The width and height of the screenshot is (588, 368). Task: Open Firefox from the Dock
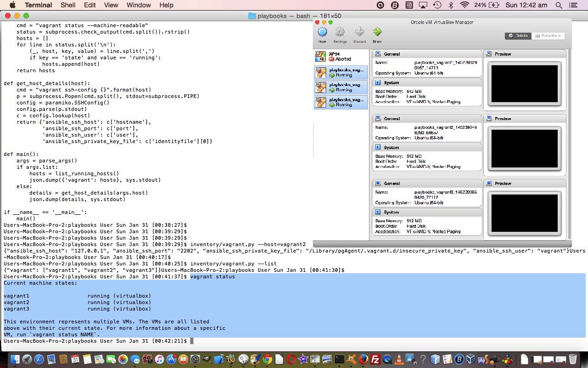coord(363,358)
